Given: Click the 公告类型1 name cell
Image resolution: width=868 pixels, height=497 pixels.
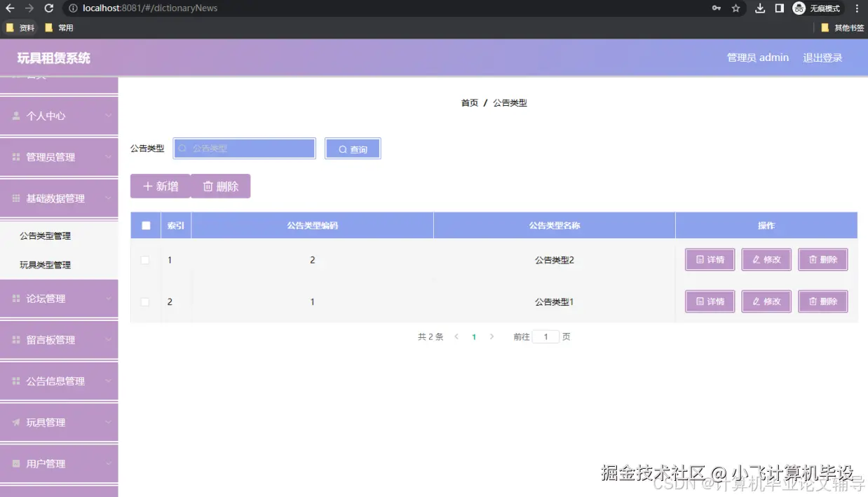Looking at the screenshot, I should click(x=555, y=302).
